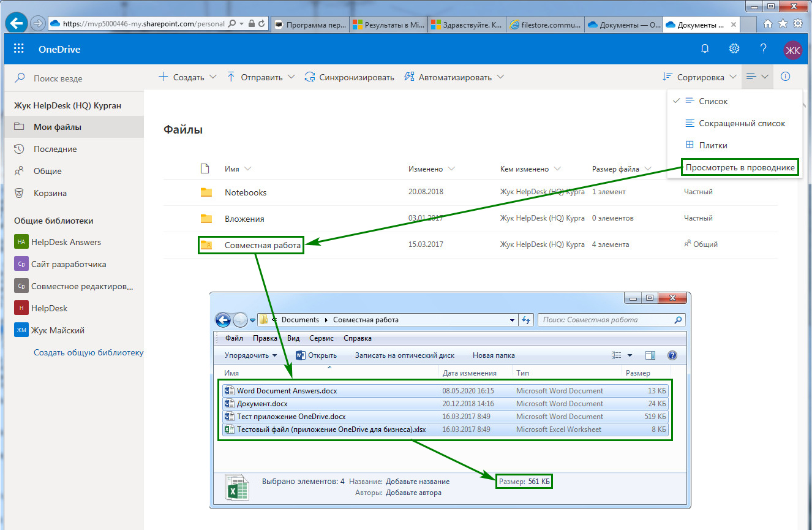
Task: Click the file type column icon
Action: click(x=205, y=168)
